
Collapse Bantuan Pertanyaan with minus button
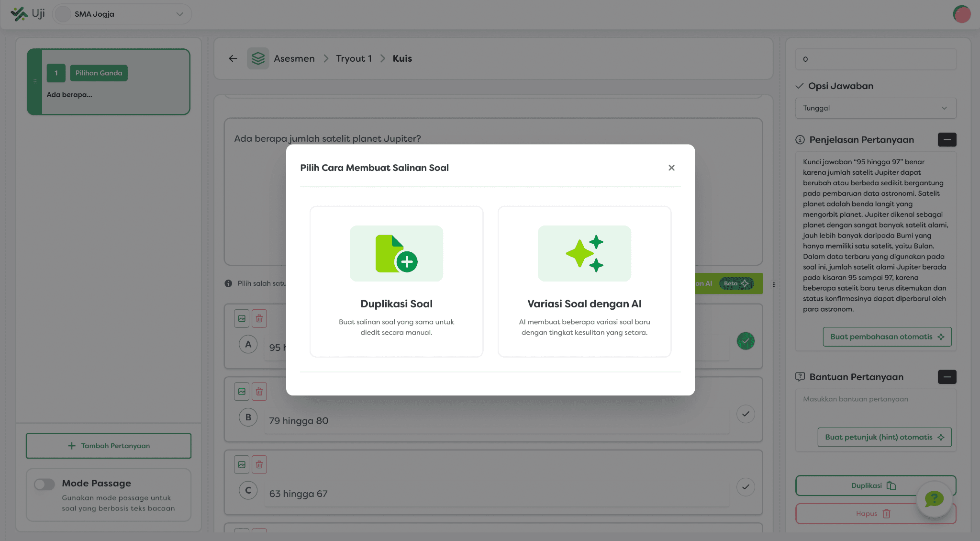click(x=947, y=377)
